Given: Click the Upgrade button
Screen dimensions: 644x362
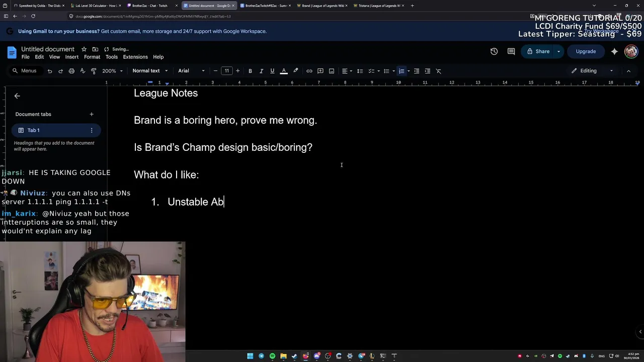Looking at the screenshot, I should (586, 51).
